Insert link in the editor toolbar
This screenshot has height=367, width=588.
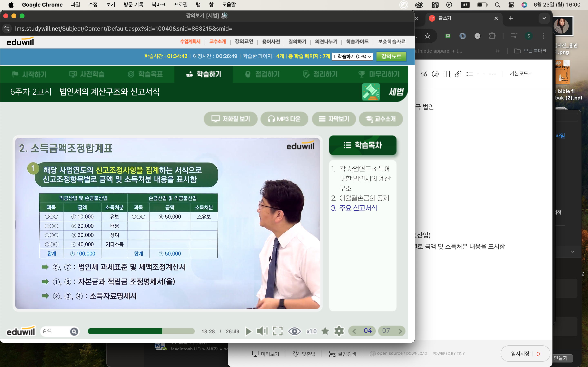[458, 74]
